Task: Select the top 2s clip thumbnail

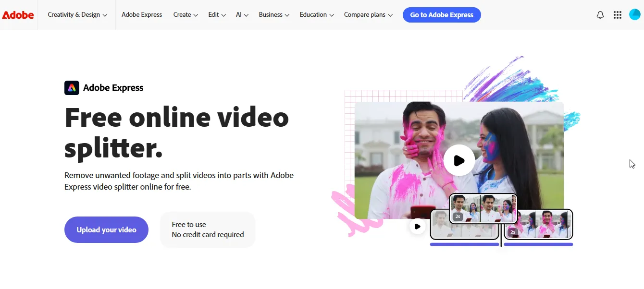Action: [483, 209]
